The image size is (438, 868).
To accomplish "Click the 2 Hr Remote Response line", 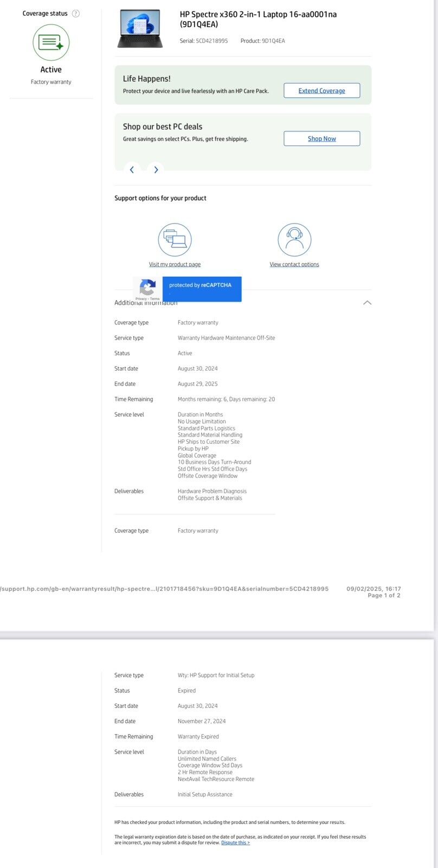I will (x=205, y=772).
